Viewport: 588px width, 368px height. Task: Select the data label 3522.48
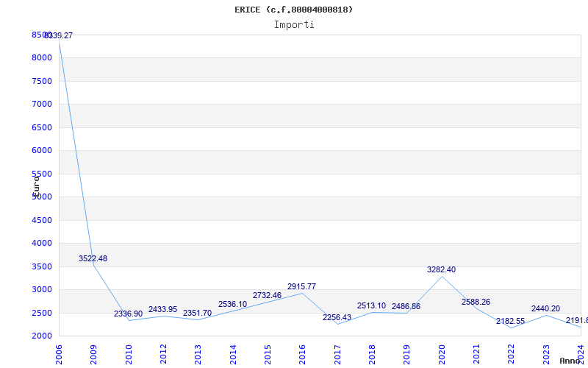pyautogui.click(x=93, y=258)
